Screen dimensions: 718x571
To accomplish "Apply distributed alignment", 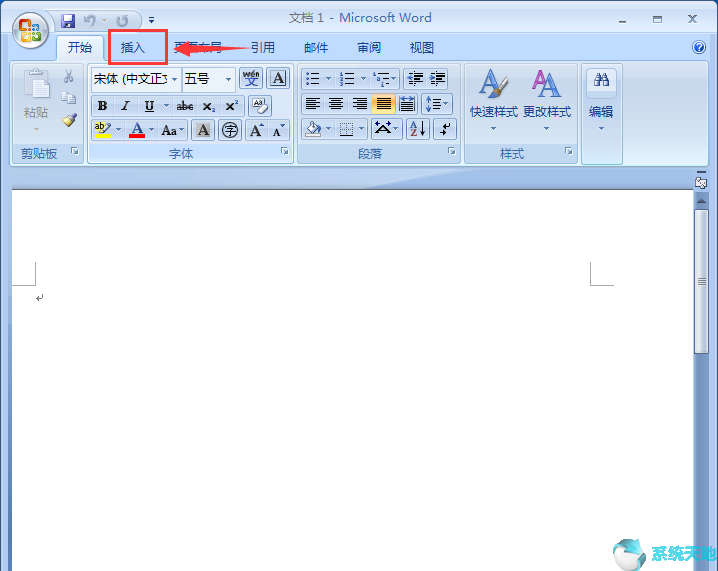I will pyautogui.click(x=407, y=104).
